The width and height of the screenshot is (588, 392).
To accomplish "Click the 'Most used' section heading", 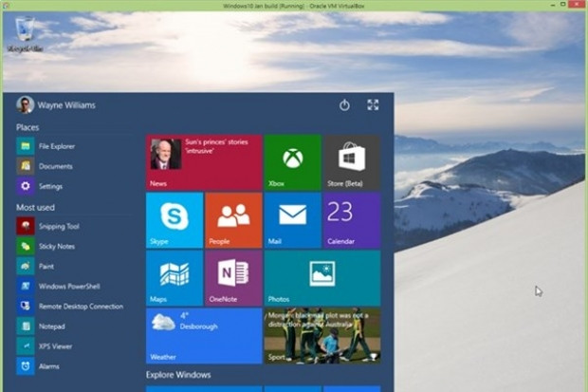I will click(x=35, y=207).
